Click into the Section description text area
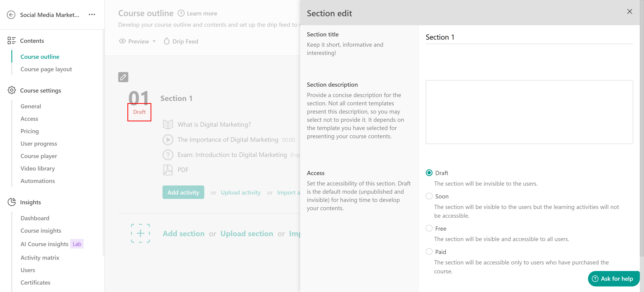 pyautogui.click(x=529, y=112)
